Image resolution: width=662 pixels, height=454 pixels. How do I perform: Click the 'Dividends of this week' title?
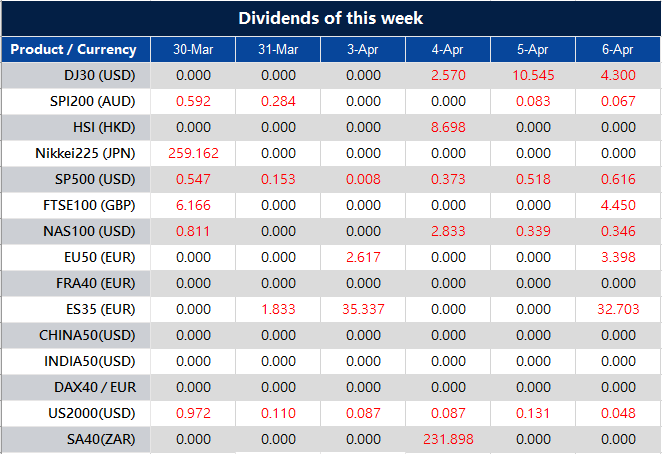pos(330,18)
